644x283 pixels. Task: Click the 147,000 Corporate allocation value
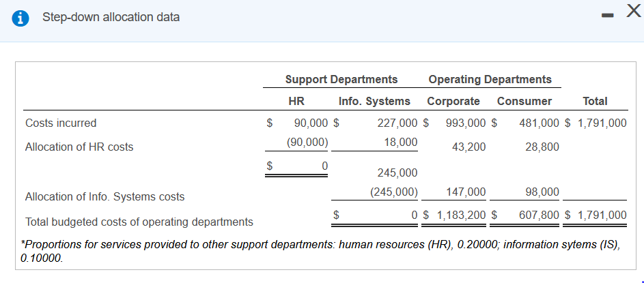pos(466,192)
